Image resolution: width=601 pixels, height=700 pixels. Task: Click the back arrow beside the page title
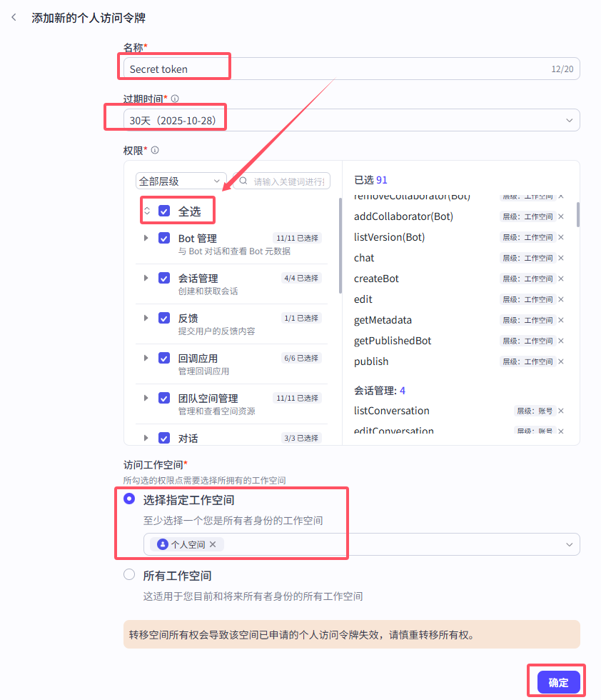(14, 18)
